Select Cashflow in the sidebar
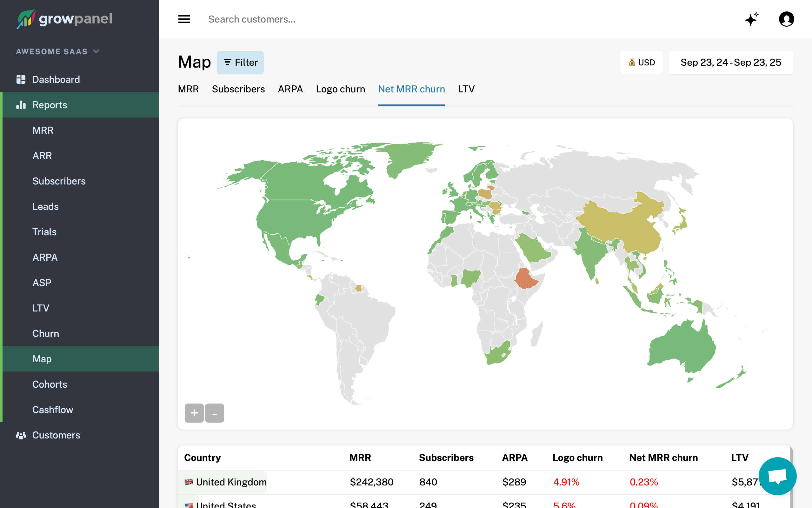The image size is (812, 508). point(53,410)
